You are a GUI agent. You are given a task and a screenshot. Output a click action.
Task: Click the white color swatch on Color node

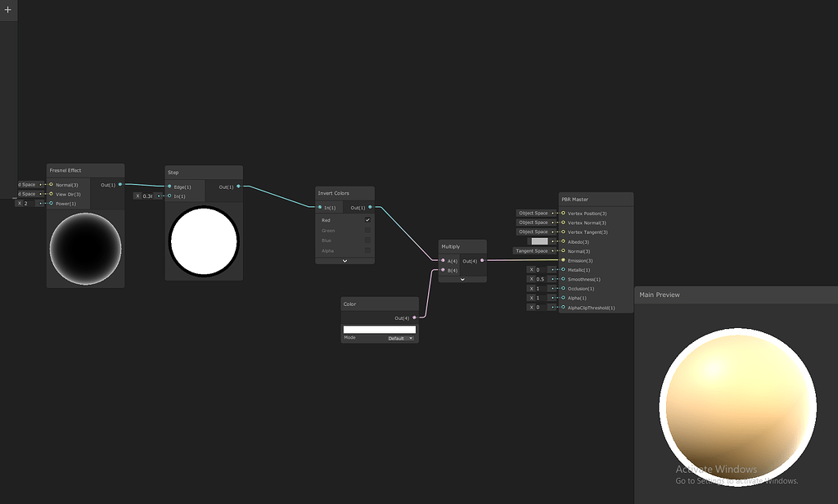(x=379, y=328)
